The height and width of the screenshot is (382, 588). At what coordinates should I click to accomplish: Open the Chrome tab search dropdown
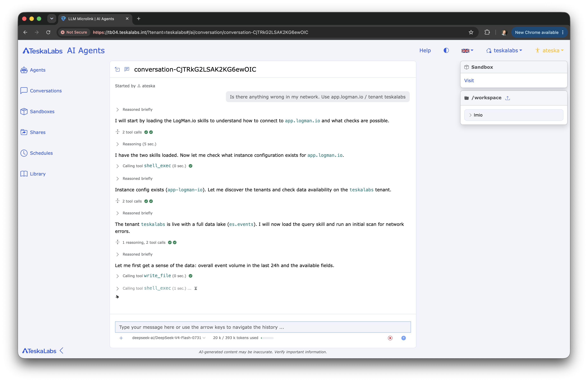(x=52, y=19)
